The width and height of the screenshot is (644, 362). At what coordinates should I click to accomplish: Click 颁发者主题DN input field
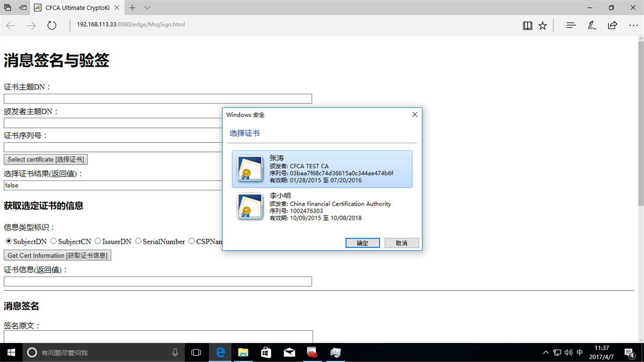[x=113, y=123]
